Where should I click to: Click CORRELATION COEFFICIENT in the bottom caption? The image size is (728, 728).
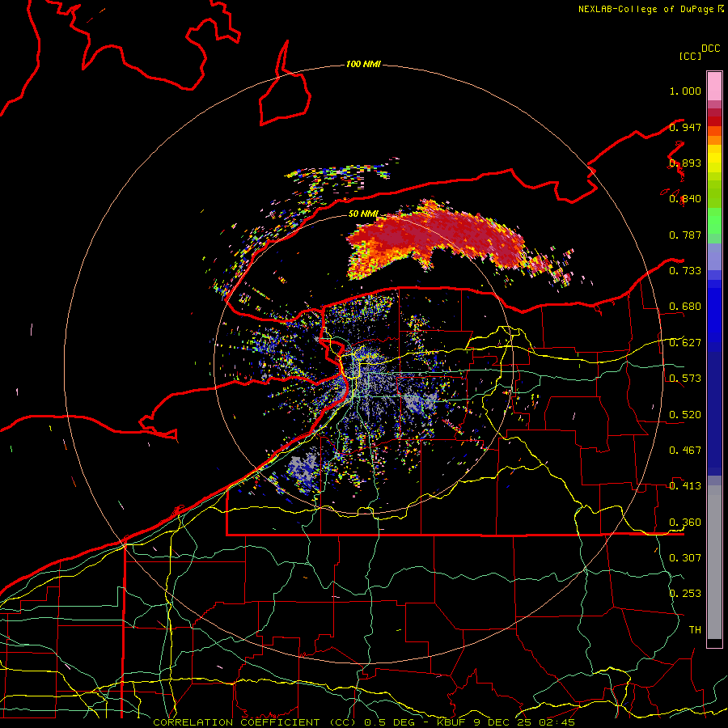[x=236, y=722]
